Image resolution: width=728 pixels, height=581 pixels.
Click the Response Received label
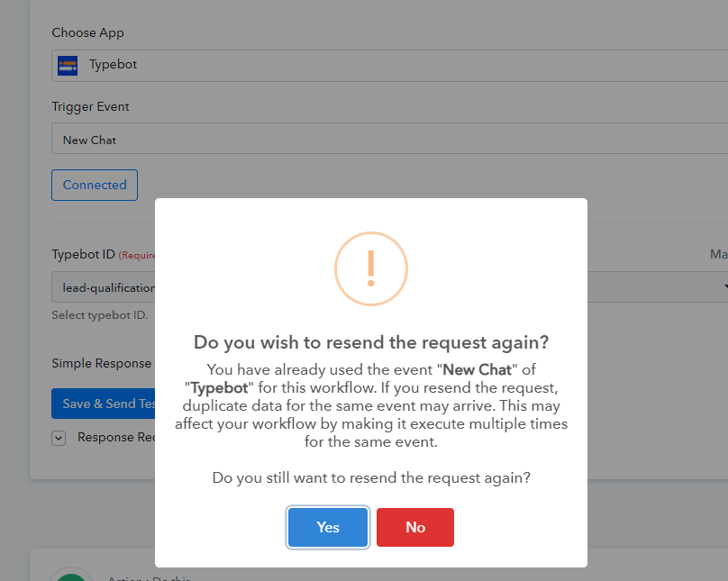116,438
